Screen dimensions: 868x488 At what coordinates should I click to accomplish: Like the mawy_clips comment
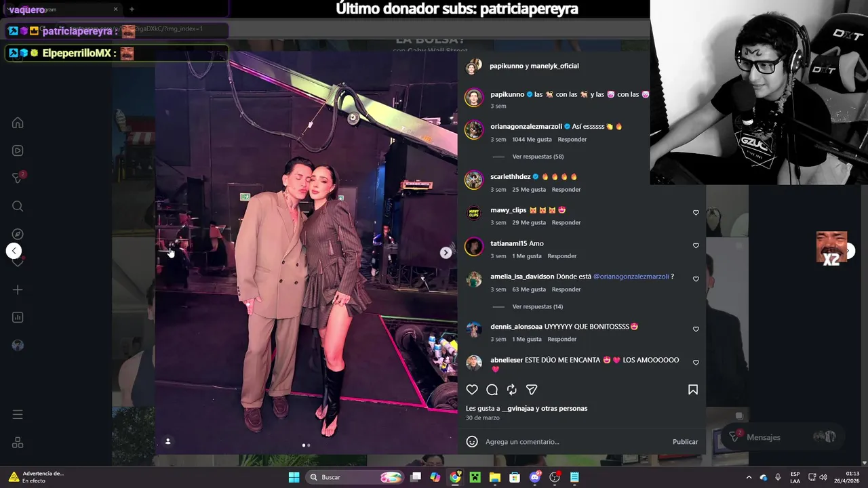tap(696, 213)
